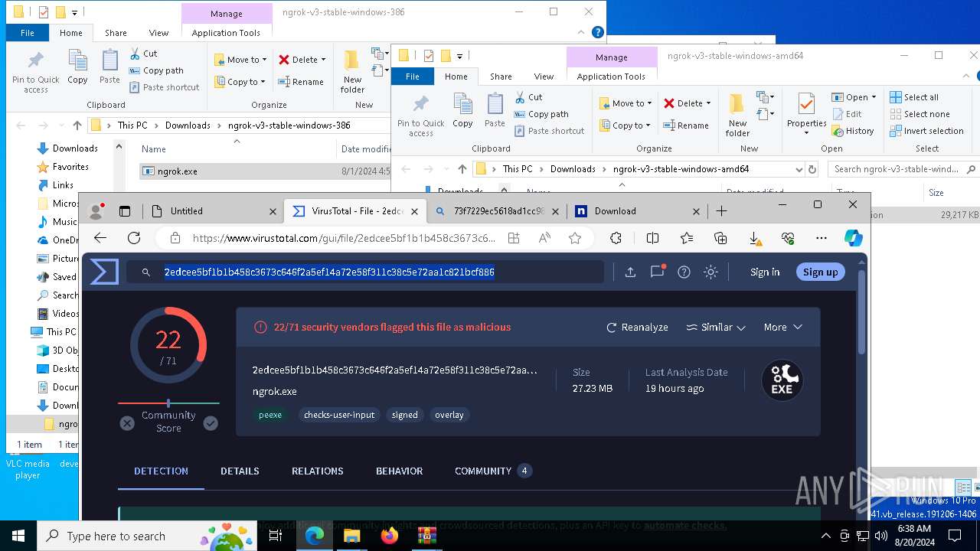Viewport: 980px width, 551px height.
Task: Click community score downvote X icon
Action: (127, 423)
